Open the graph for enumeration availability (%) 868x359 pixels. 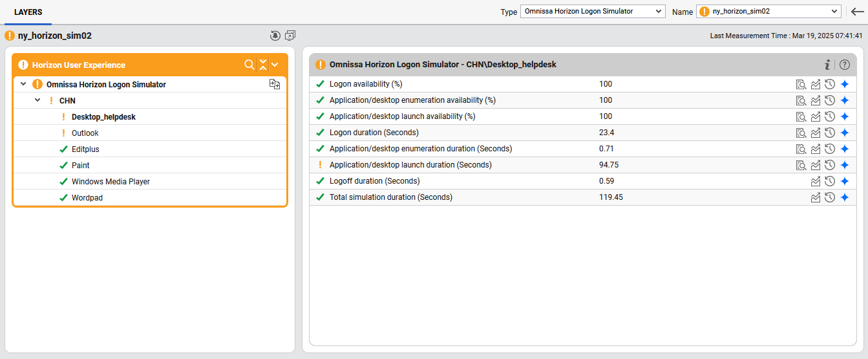pyautogui.click(x=816, y=100)
